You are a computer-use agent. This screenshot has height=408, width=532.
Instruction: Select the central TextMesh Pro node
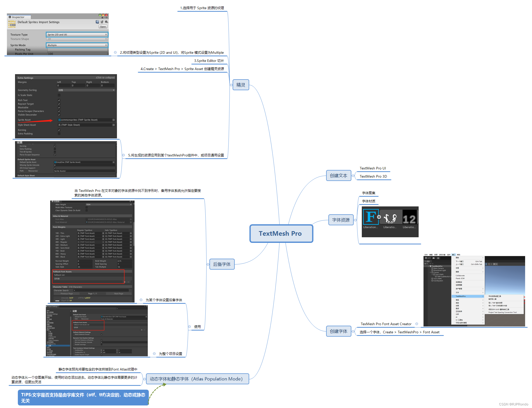[x=281, y=233]
